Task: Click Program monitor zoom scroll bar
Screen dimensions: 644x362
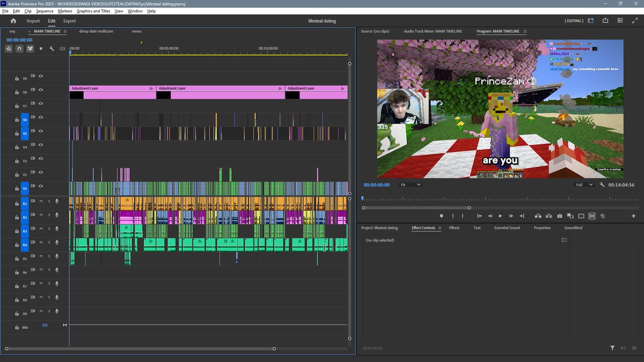Action: 416,208
